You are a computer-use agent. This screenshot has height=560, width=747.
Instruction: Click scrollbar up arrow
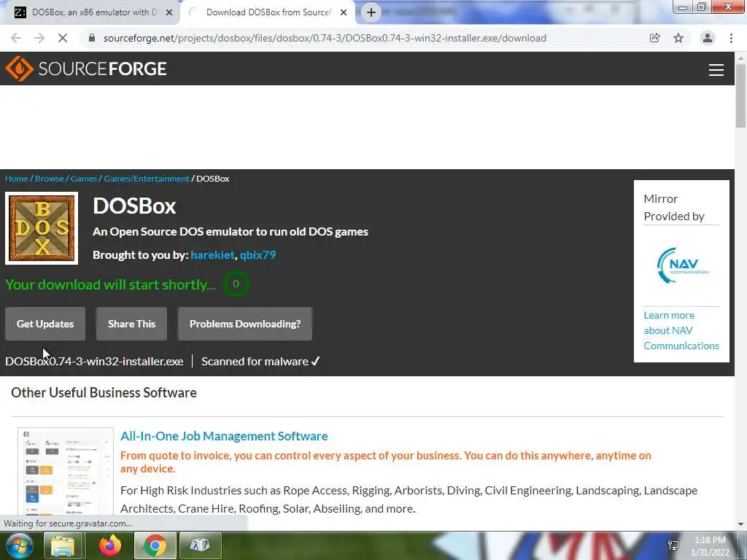[740, 57]
